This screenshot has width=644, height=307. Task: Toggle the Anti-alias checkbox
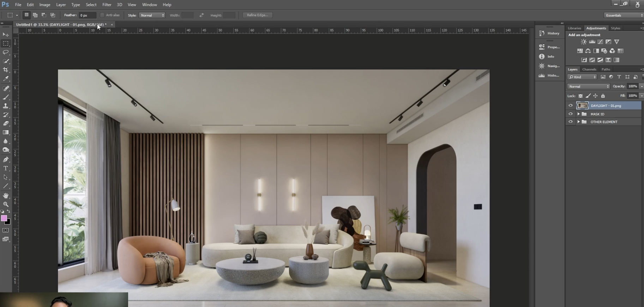pos(102,15)
